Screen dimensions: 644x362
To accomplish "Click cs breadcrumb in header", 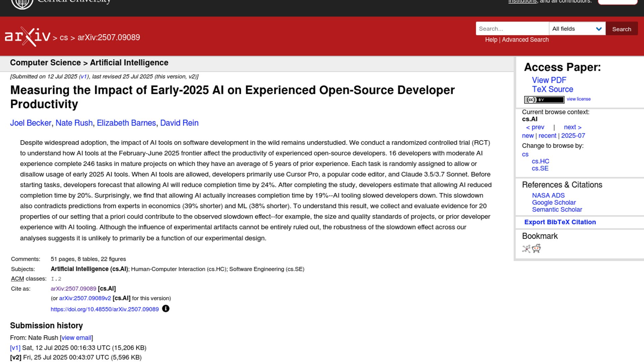I will [64, 38].
